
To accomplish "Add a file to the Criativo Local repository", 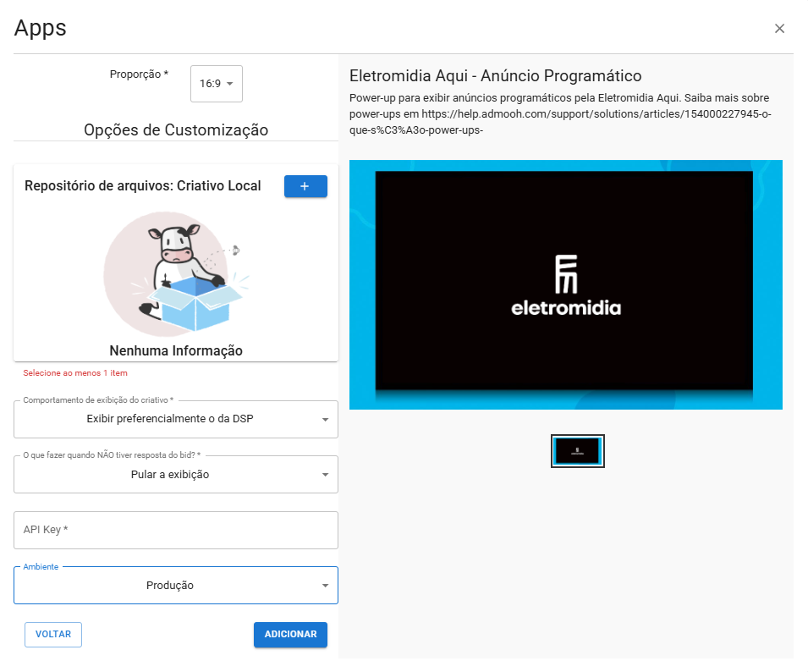I will pyautogui.click(x=305, y=186).
